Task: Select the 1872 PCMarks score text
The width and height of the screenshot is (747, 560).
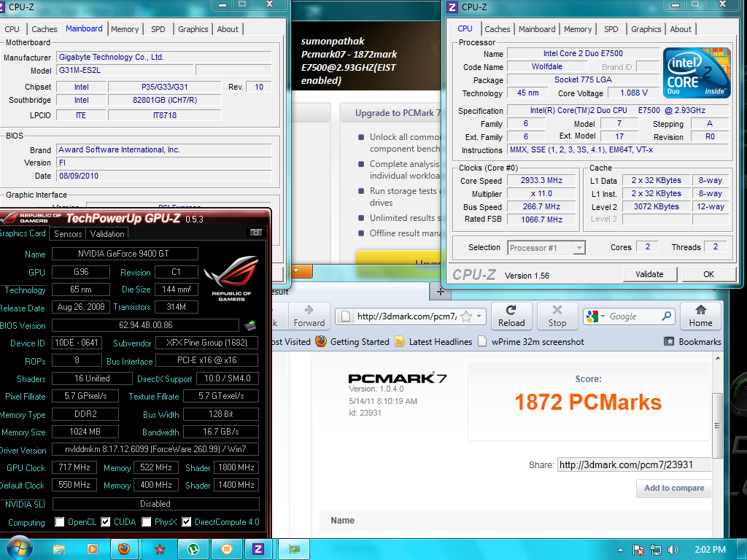Action: point(588,402)
